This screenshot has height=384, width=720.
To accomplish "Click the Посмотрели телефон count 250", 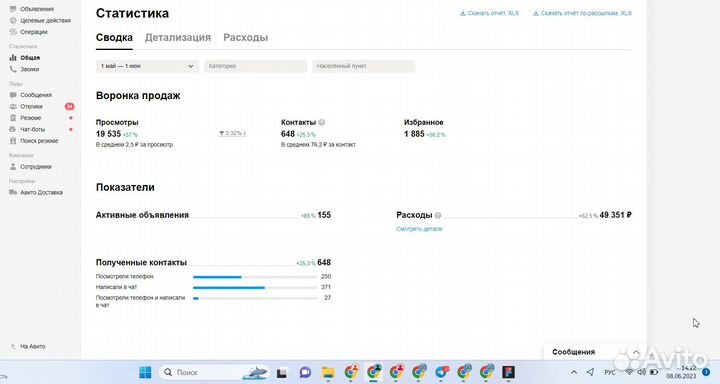I will click(x=326, y=277).
